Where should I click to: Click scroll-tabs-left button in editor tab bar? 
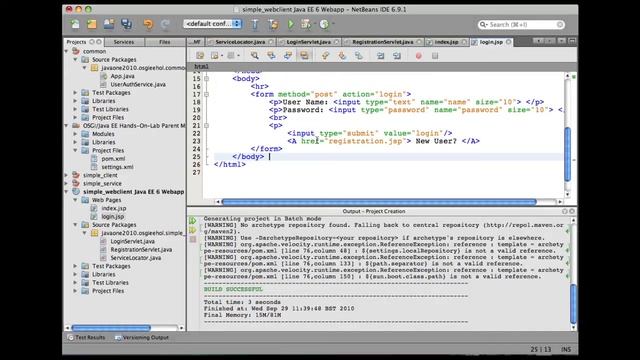point(539,41)
